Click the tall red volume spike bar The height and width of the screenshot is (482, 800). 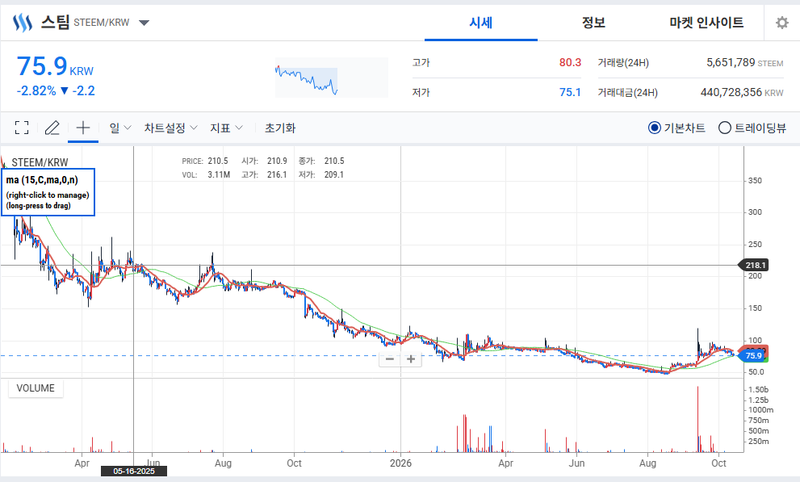pos(697,419)
